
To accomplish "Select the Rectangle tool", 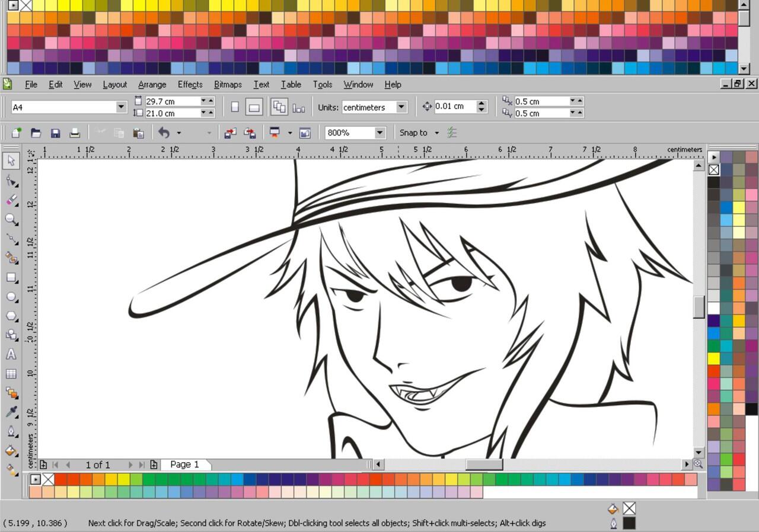I will (11, 277).
